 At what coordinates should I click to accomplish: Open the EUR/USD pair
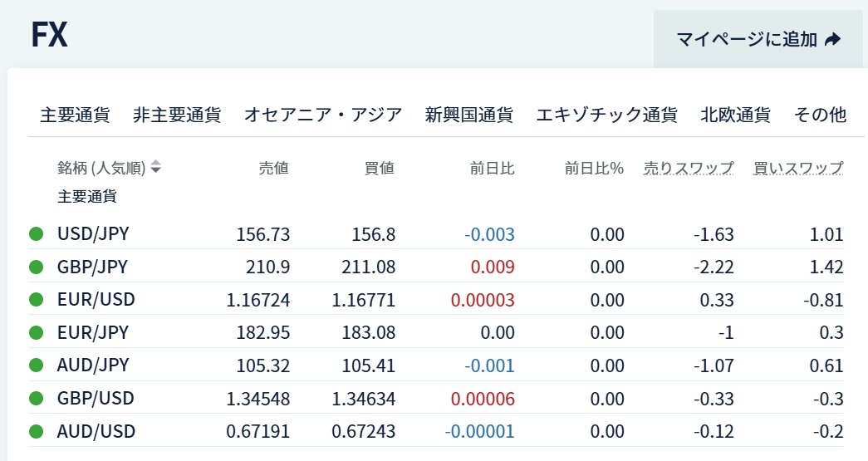click(96, 300)
